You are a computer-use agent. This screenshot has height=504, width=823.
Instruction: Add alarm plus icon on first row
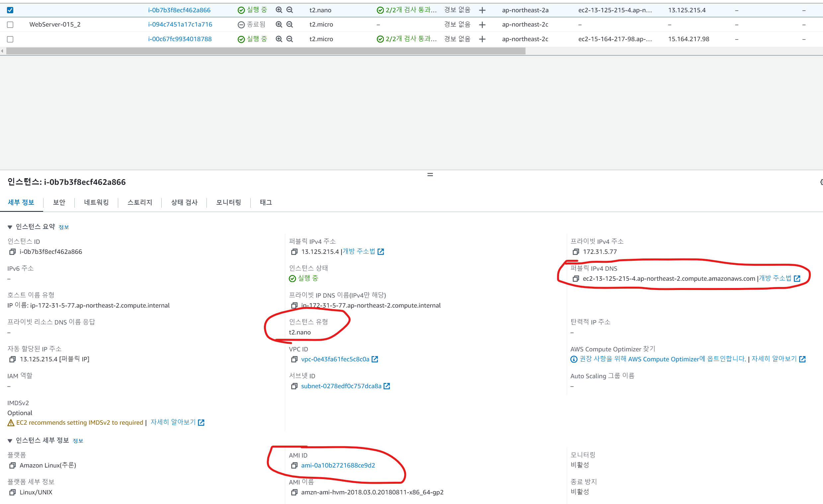click(x=482, y=10)
